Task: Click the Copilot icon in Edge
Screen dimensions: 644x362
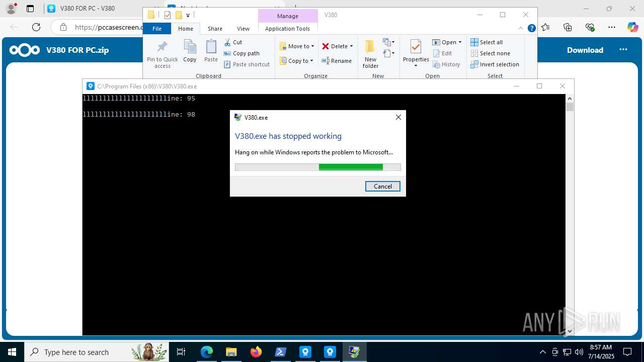Action: (x=632, y=27)
